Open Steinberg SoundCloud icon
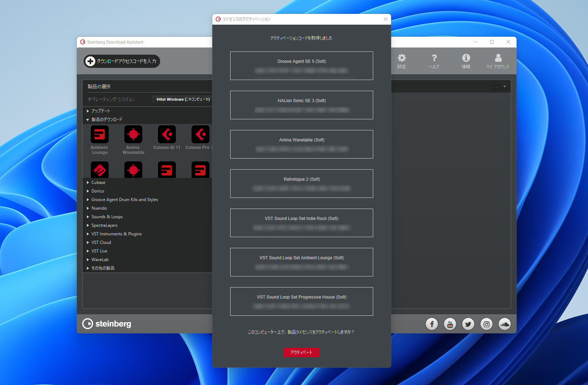Viewport: 588px width, 385px height. click(505, 324)
